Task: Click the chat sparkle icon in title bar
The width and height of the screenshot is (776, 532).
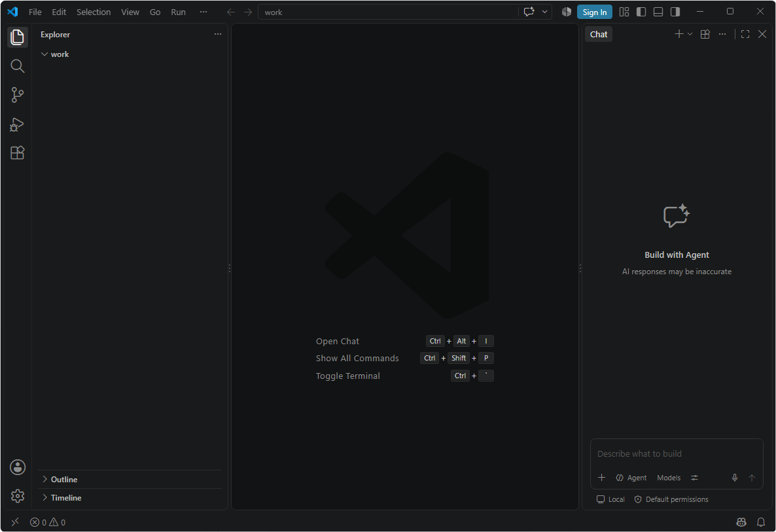Action: pyautogui.click(x=529, y=12)
